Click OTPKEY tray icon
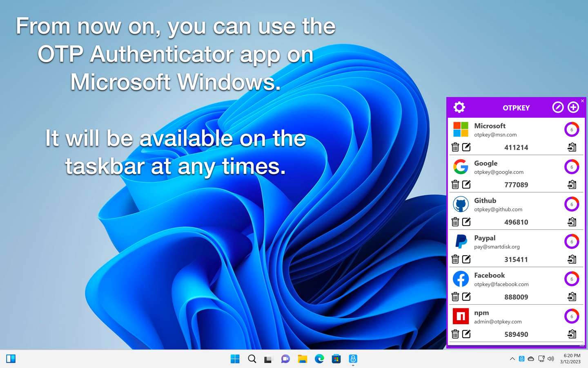Viewport: 588px width, 368px height. (521, 359)
